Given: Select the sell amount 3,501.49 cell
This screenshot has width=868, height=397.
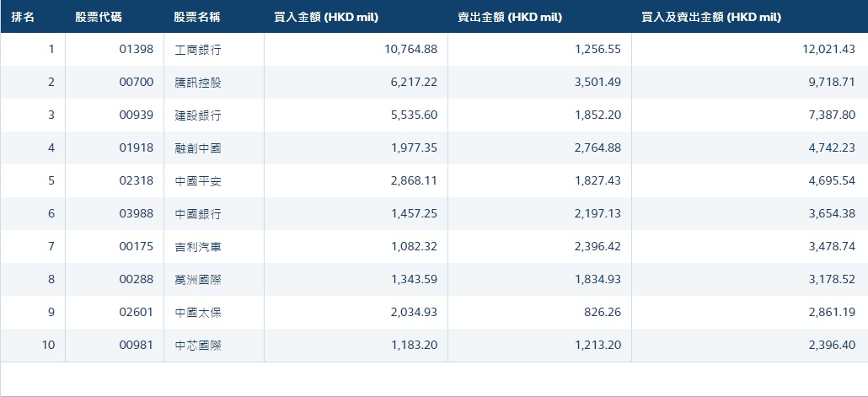Looking at the screenshot, I should pyautogui.click(x=597, y=83).
